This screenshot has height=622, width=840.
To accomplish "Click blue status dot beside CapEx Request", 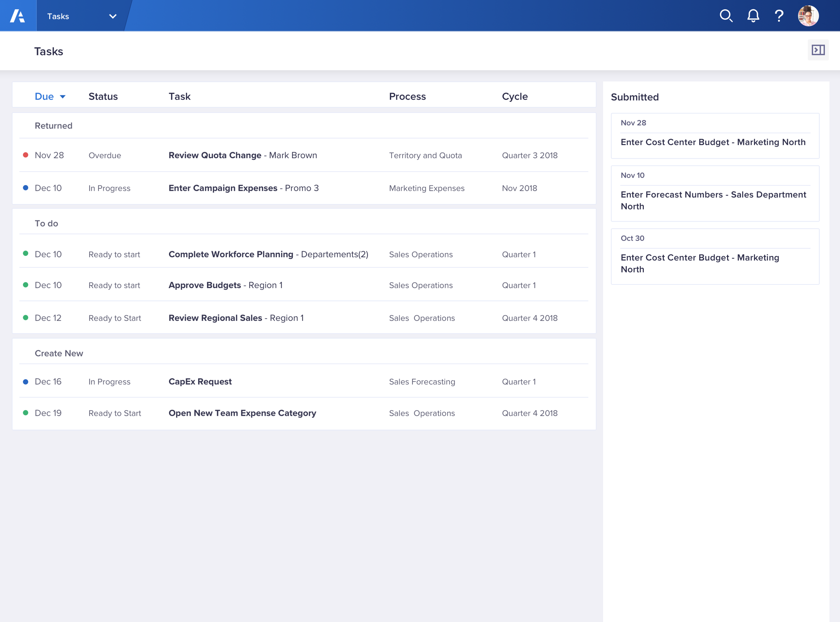I will pyautogui.click(x=26, y=382).
